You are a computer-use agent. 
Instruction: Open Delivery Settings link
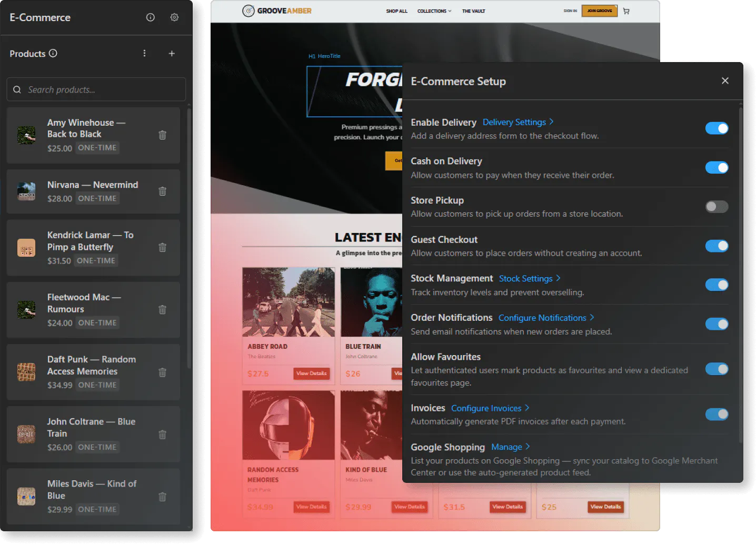coord(518,122)
